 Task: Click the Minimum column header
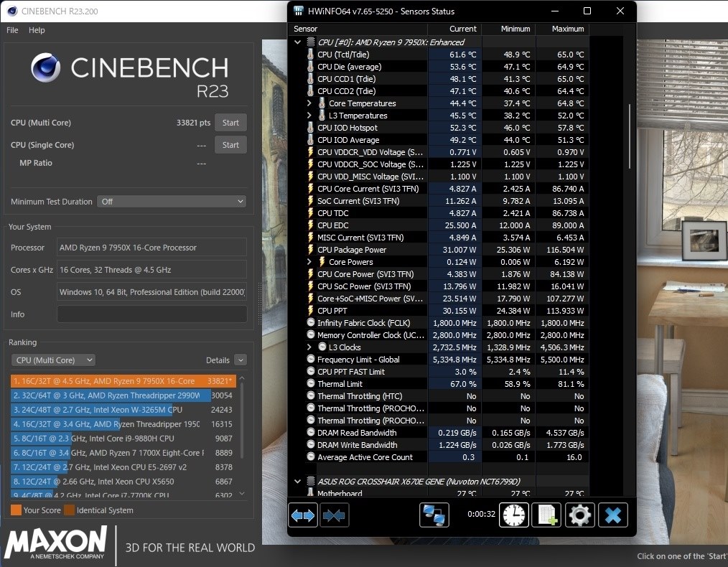click(508, 29)
